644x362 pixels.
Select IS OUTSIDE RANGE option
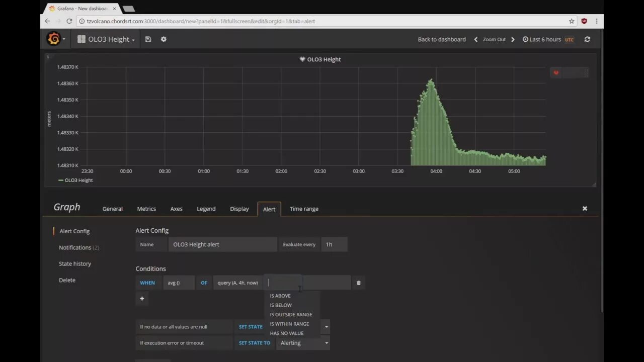tap(291, 315)
